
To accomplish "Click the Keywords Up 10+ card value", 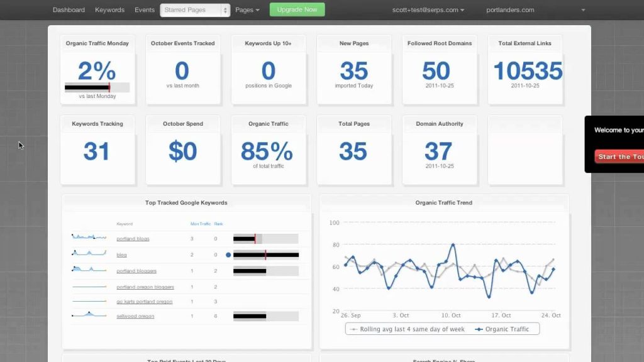I will tap(268, 70).
